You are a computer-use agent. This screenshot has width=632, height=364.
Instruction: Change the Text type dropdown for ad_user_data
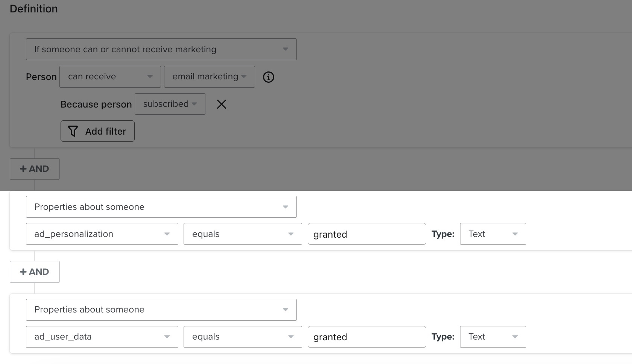click(493, 337)
